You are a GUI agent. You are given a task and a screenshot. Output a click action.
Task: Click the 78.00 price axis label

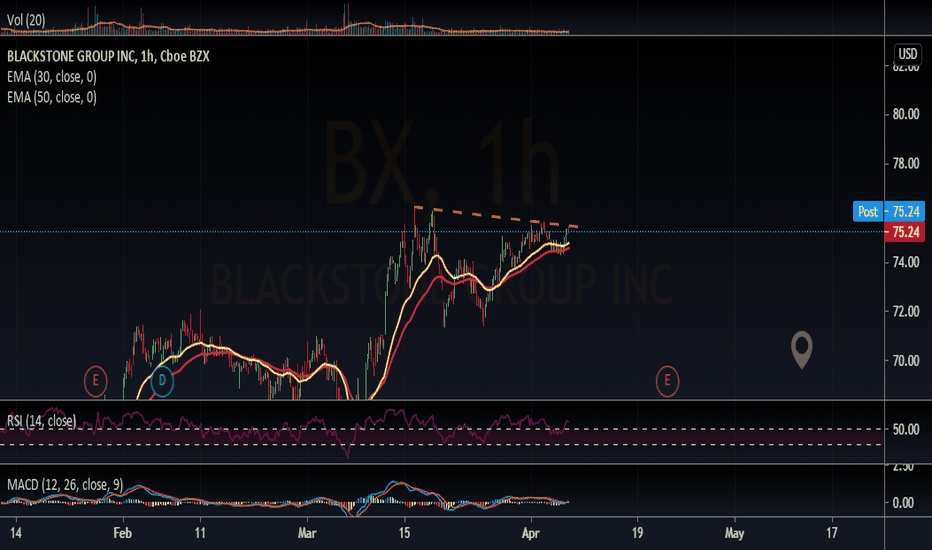click(906, 164)
